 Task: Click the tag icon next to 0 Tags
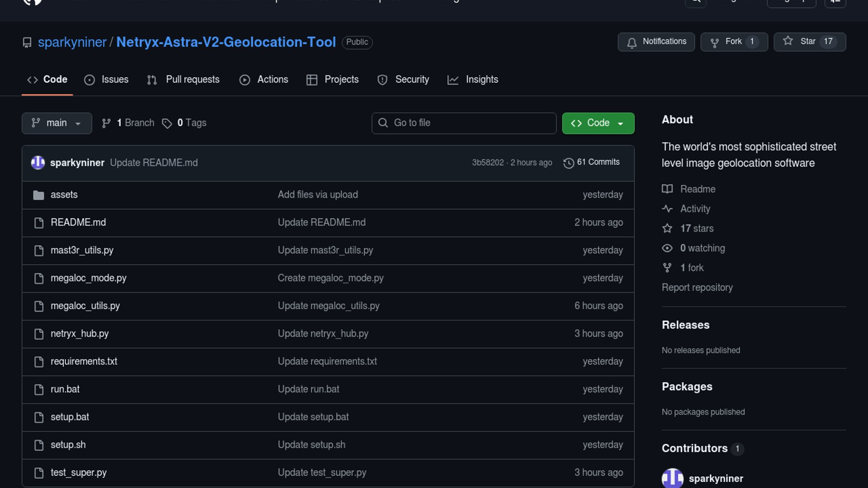167,123
